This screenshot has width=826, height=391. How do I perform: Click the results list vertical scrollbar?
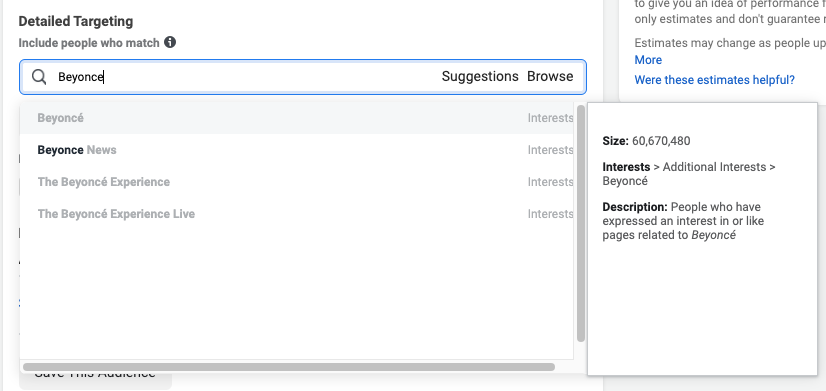[581, 223]
